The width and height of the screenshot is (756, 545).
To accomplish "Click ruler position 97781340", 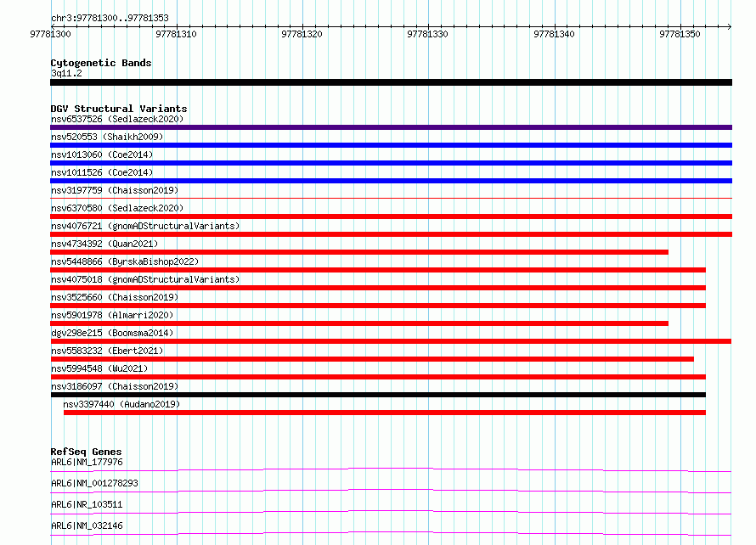I will point(554,34).
